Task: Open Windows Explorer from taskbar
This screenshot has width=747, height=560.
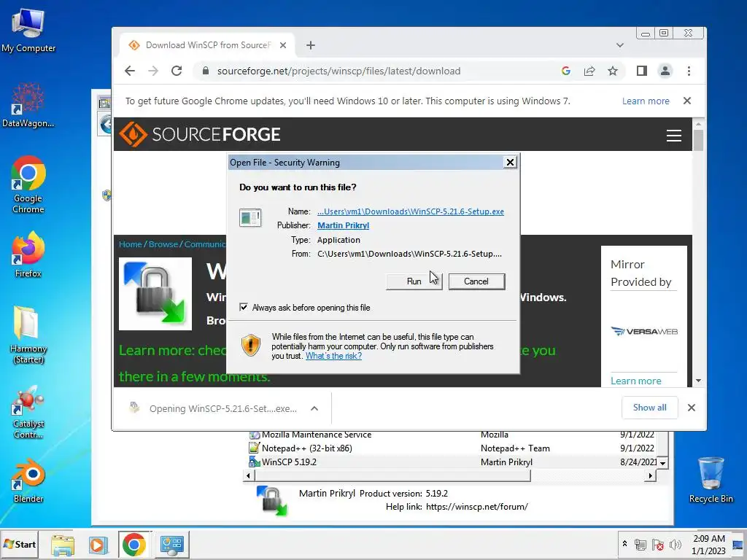Action: pyautogui.click(x=63, y=545)
